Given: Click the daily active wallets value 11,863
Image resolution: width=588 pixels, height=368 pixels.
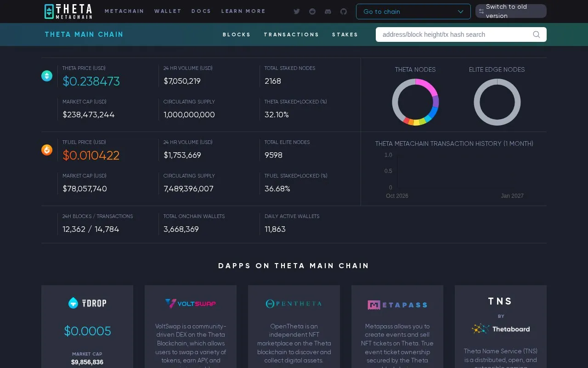Looking at the screenshot, I should pos(275,230).
